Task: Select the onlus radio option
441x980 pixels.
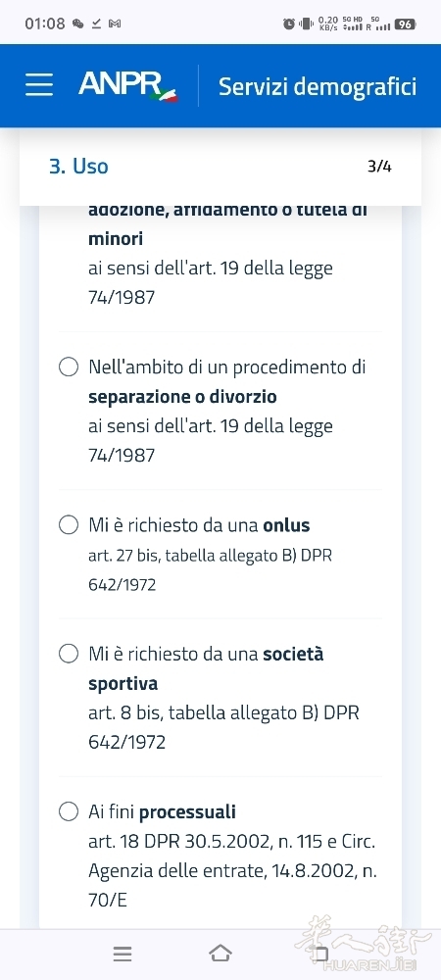Action: pos(69,525)
